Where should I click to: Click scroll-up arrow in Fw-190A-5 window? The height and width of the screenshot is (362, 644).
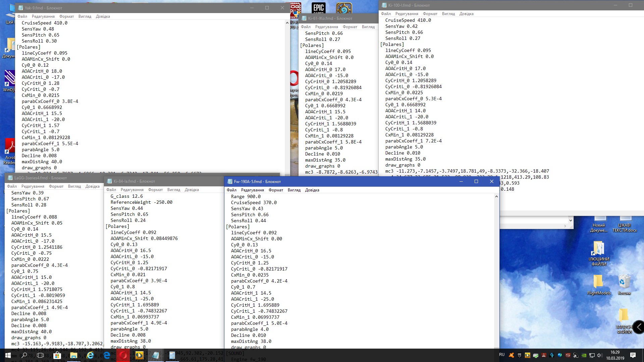tap(496, 197)
